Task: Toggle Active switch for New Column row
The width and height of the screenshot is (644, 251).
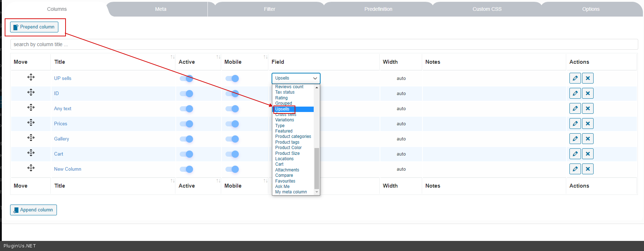Action: click(x=187, y=169)
